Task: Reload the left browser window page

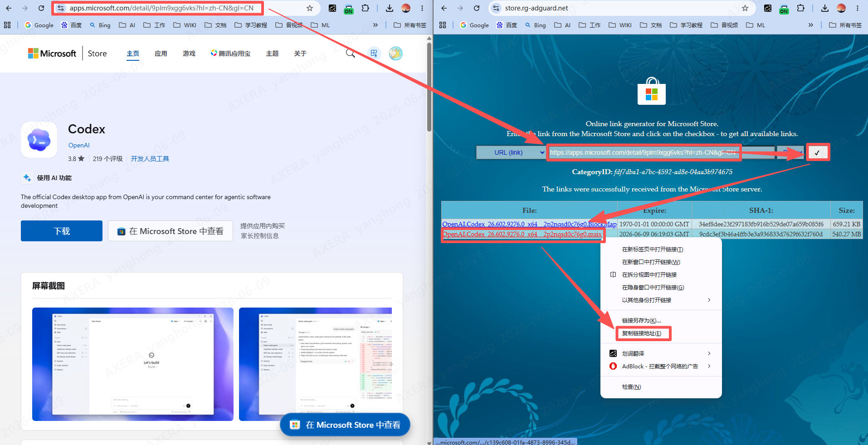Action: pyautogui.click(x=41, y=8)
